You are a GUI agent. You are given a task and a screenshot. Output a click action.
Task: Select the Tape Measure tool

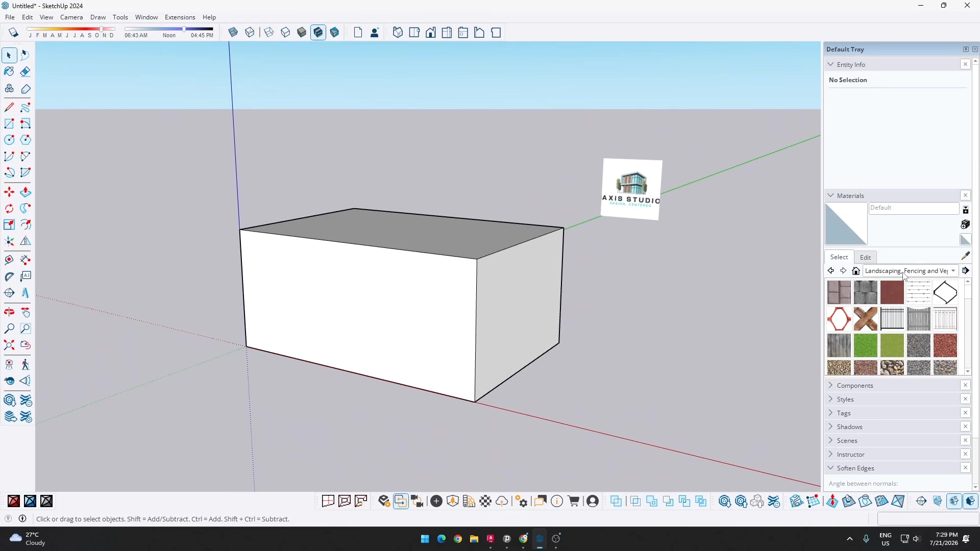click(x=9, y=277)
